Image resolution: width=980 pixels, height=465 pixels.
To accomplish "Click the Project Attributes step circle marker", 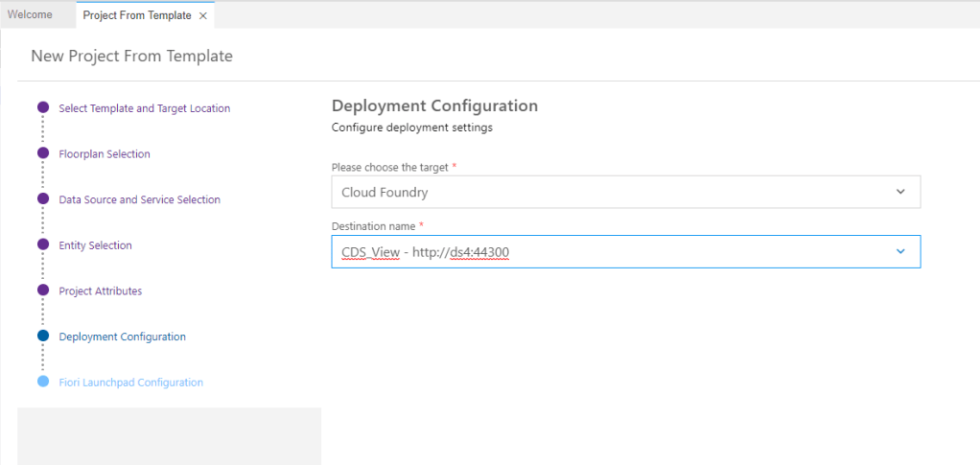I will pyautogui.click(x=43, y=291).
